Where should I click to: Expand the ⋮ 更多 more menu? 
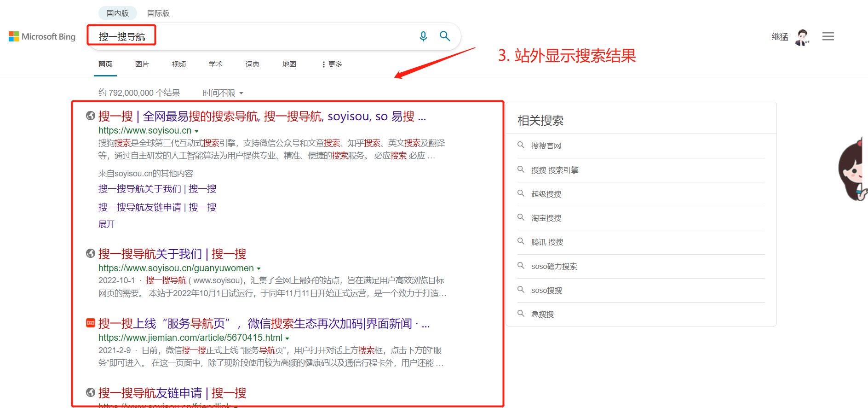[332, 64]
